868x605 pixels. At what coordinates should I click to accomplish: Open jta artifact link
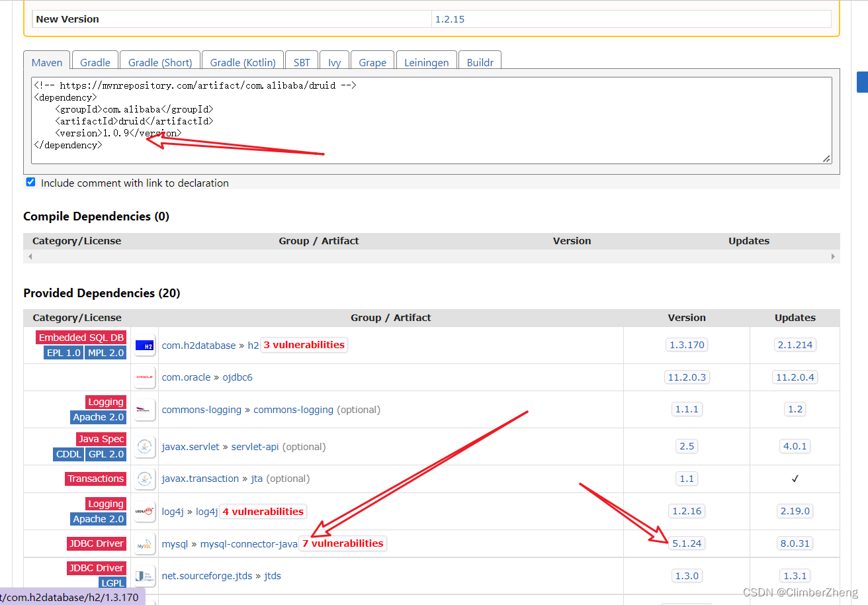257,479
